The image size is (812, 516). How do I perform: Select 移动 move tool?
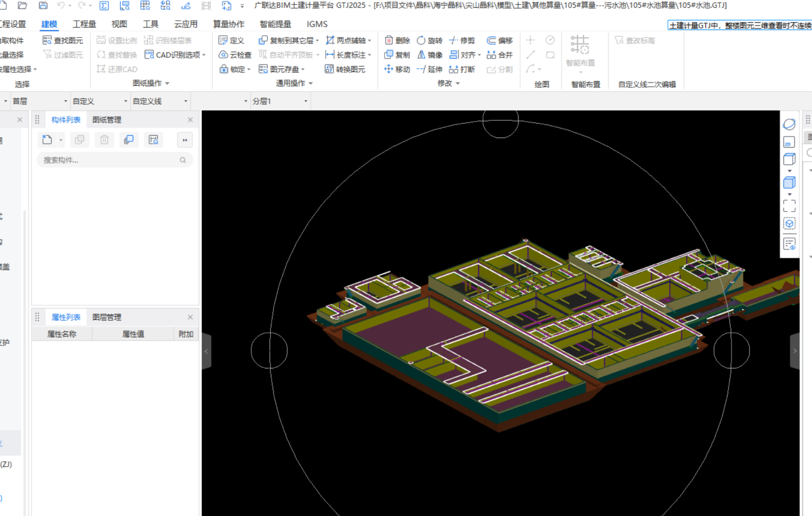point(398,69)
